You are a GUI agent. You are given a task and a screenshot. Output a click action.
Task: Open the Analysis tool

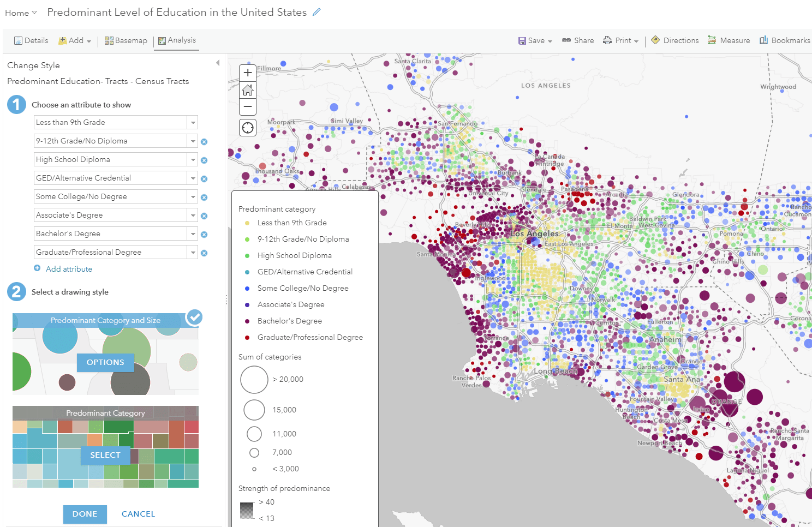pos(177,40)
